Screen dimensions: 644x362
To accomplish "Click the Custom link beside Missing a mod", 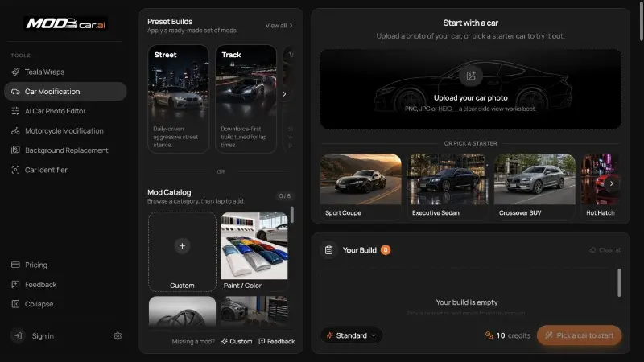I will 237,341.
